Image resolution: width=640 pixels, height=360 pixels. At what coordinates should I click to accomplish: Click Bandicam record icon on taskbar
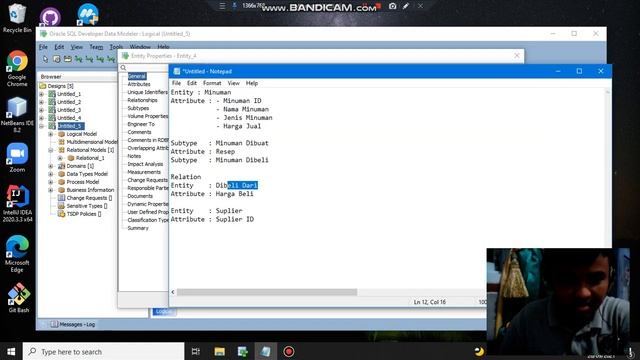coord(289,351)
